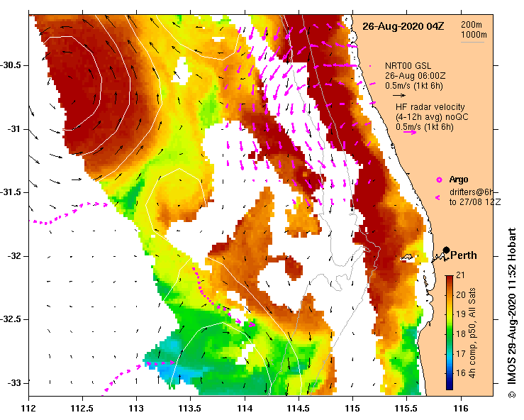Click longitude axis label 113.5

pos(190,409)
